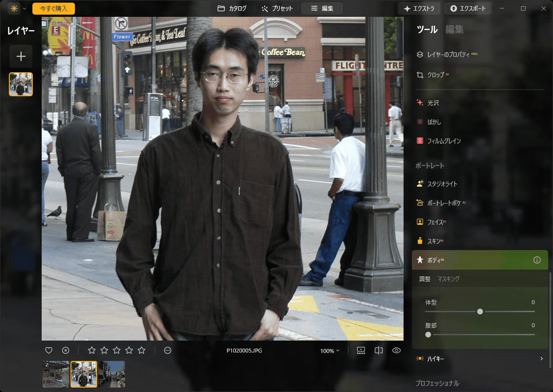Select the 光沢 tool icon

[x=420, y=102]
